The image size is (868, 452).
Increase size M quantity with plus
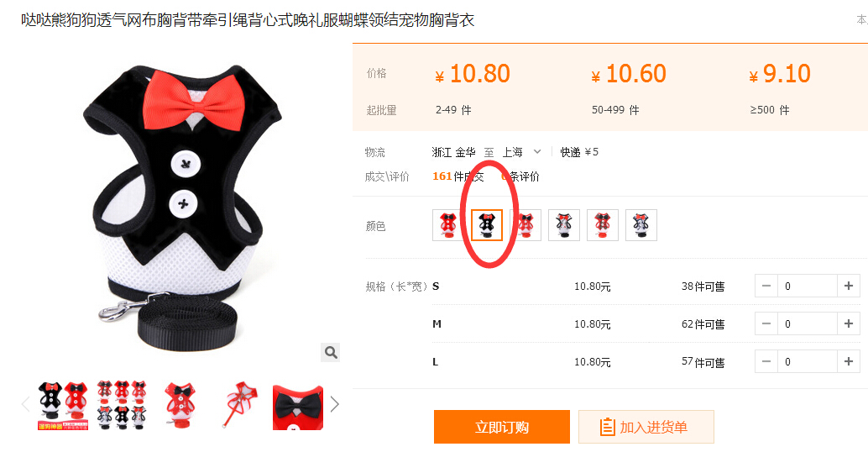click(x=848, y=323)
